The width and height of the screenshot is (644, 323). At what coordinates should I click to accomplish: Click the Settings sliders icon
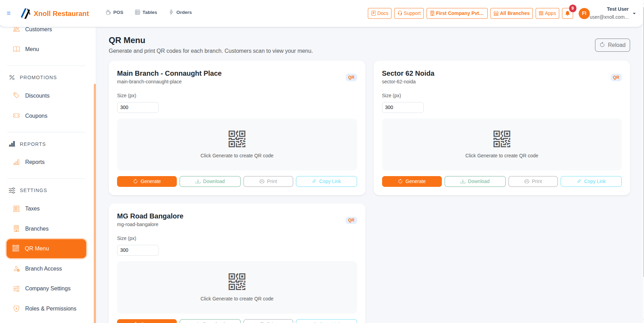(12, 190)
